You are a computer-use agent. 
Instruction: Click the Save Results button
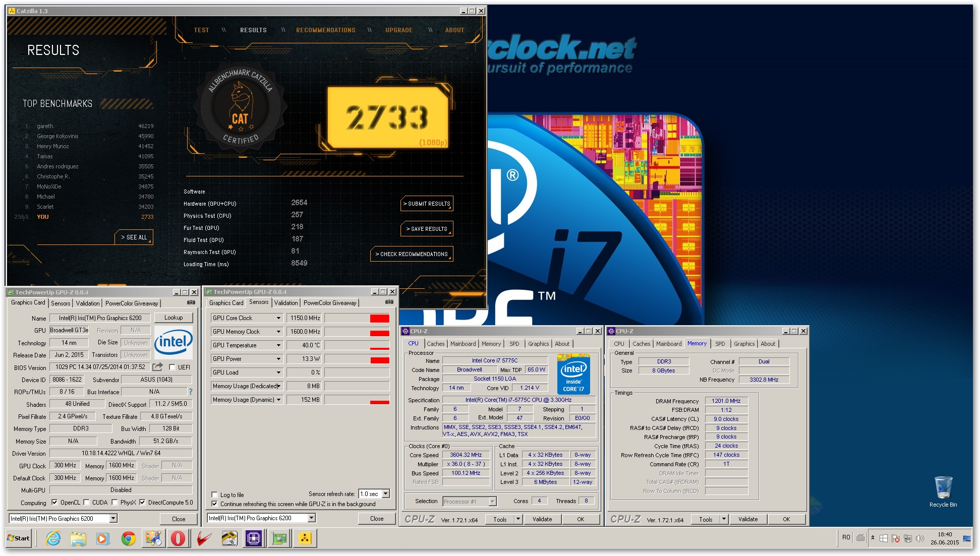(427, 229)
